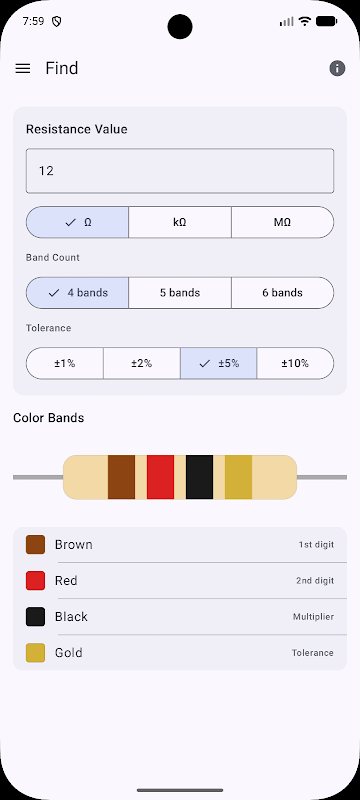Set the tolerance to ±10%

295,363
